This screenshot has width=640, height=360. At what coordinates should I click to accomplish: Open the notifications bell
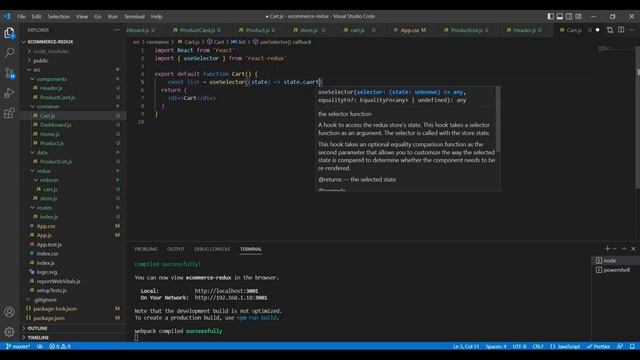(632, 346)
